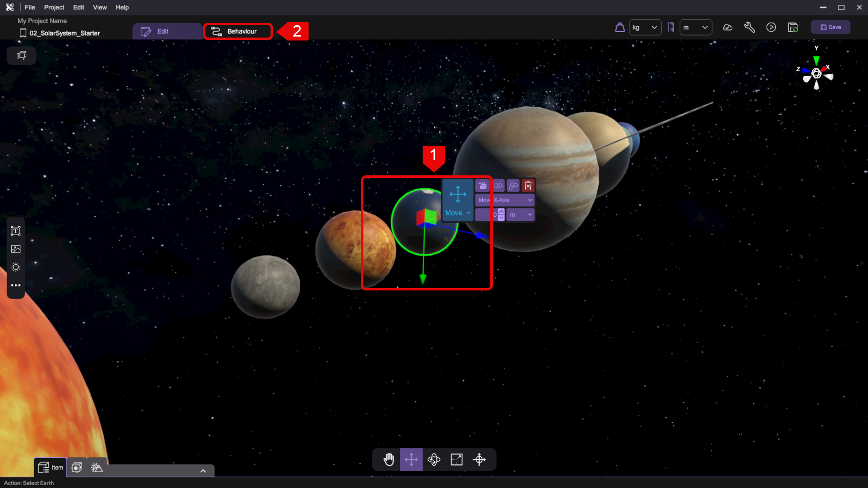Click the orientation gizmo center globe
Viewport: 868px width, 488px height.
pyautogui.click(x=817, y=74)
